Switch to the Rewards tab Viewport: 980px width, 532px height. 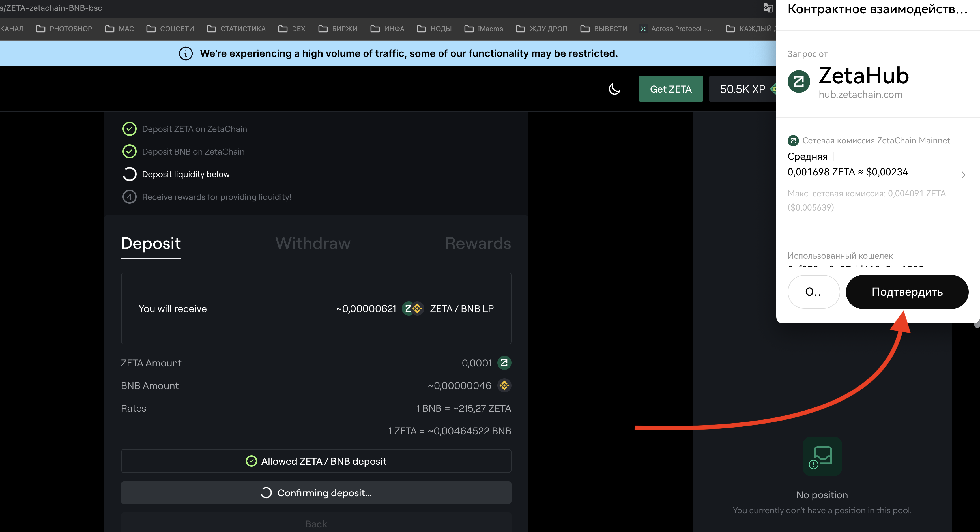point(478,244)
